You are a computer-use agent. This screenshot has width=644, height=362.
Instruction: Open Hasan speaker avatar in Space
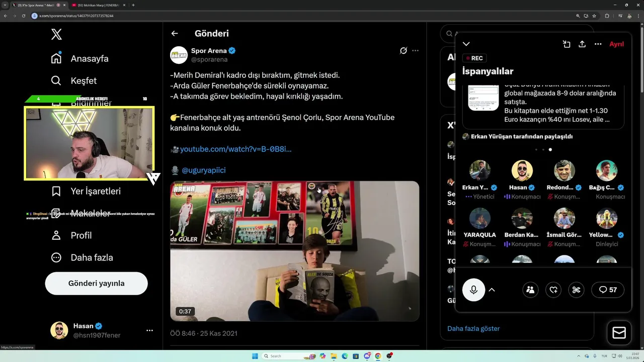522,170
